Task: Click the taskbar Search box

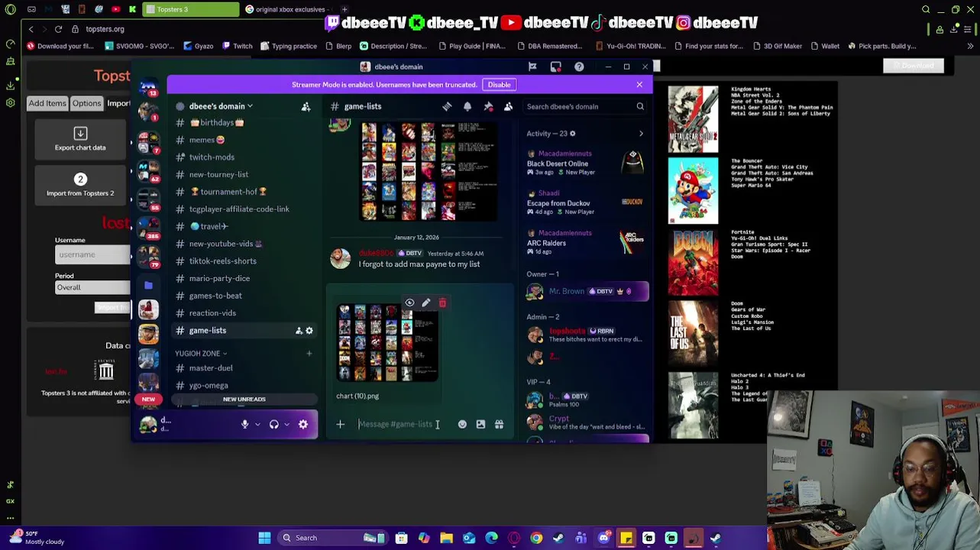Action: point(332,538)
